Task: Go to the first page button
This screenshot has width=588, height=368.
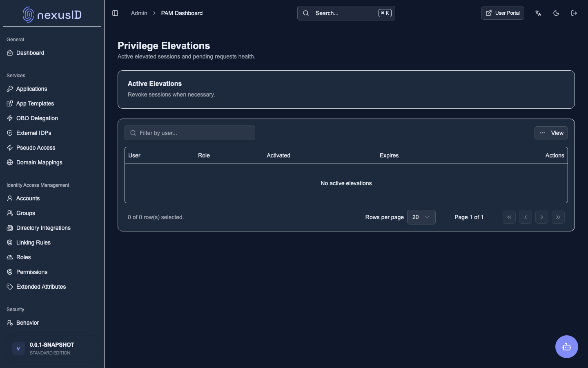Action: coord(509,217)
